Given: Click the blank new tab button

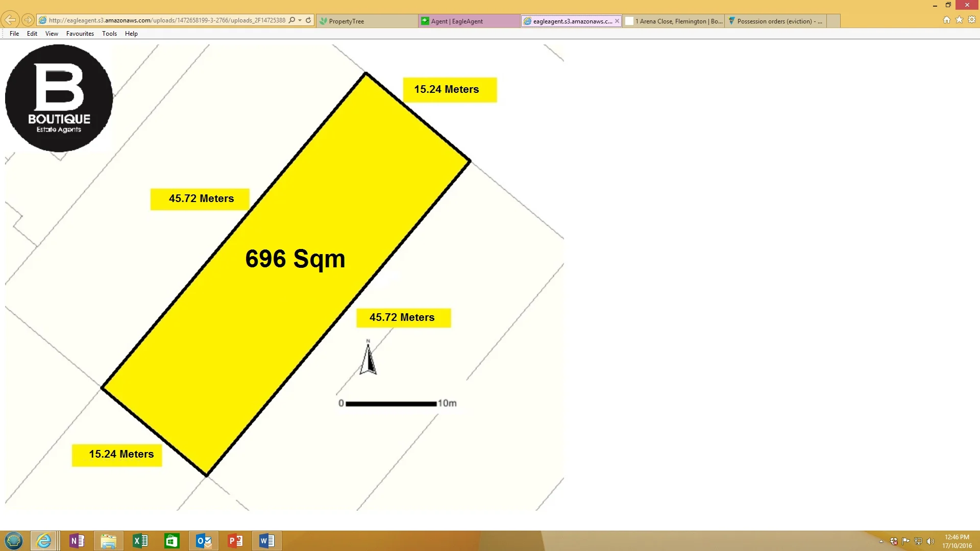Looking at the screenshot, I should click(x=833, y=21).
